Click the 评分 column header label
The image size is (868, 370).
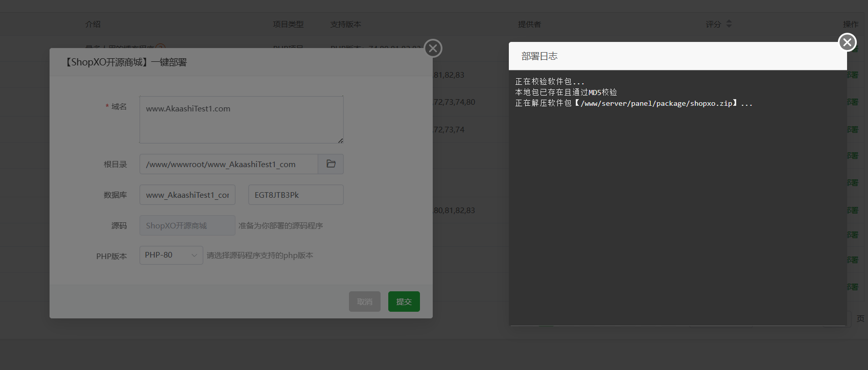pyautogui.click(x=713, y=24)
